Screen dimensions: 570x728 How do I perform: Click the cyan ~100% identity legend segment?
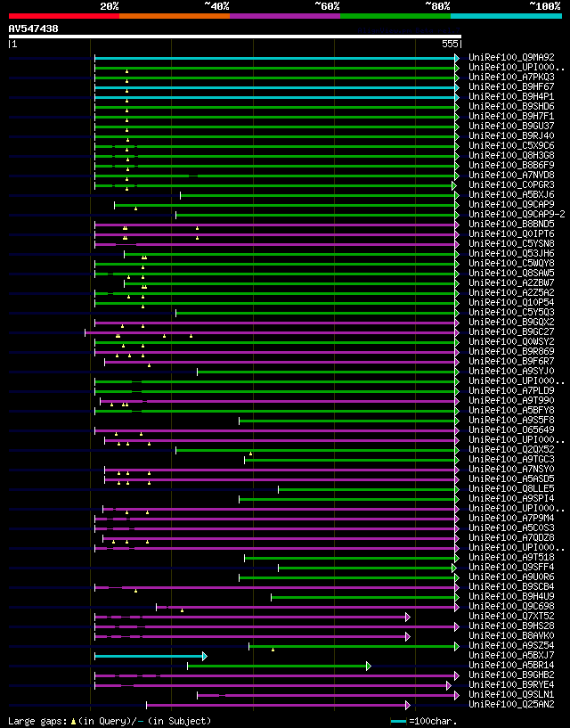click(x=507, y=16)
